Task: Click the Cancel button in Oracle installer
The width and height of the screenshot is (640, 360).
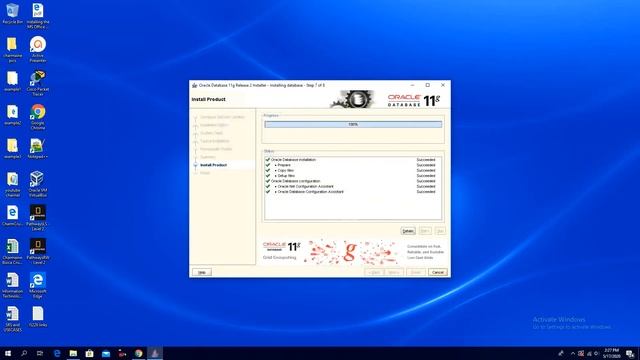Action: pos(438,272)
